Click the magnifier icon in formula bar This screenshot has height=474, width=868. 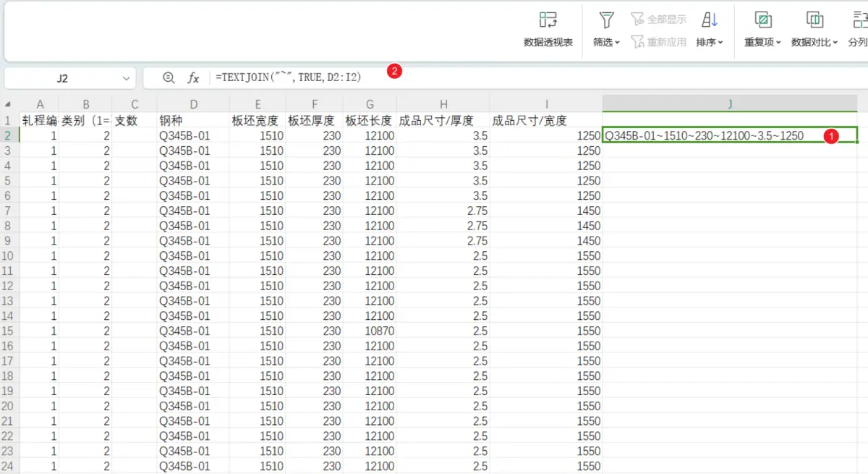[x=169, y=77]
